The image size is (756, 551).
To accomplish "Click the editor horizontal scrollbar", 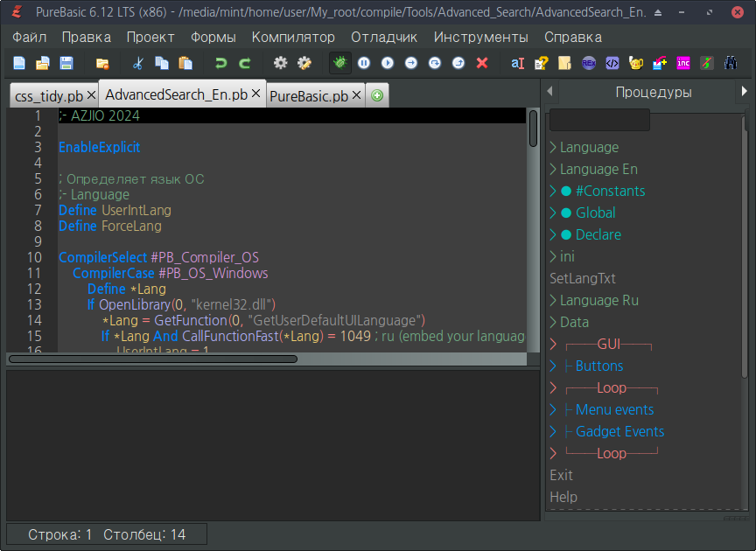I will click(153, 359).
